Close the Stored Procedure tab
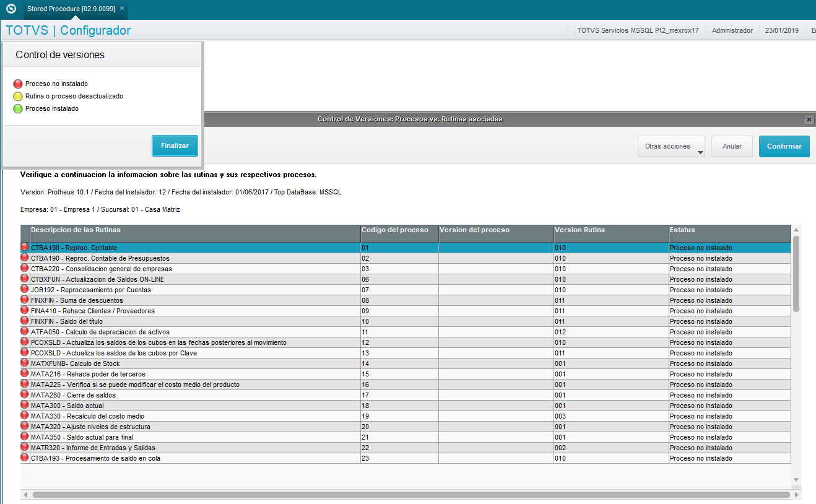Viewport: 816px width, 504px height. (x=122, y=8)
